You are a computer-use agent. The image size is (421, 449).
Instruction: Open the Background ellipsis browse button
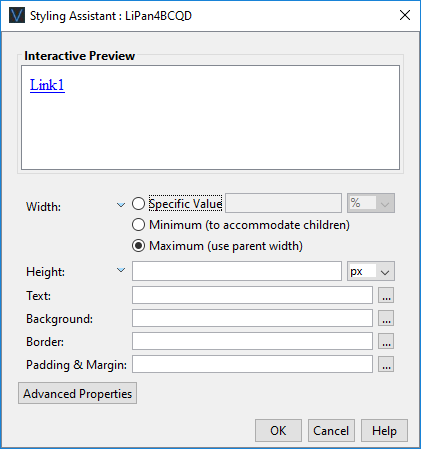click(x=386, y=318)
